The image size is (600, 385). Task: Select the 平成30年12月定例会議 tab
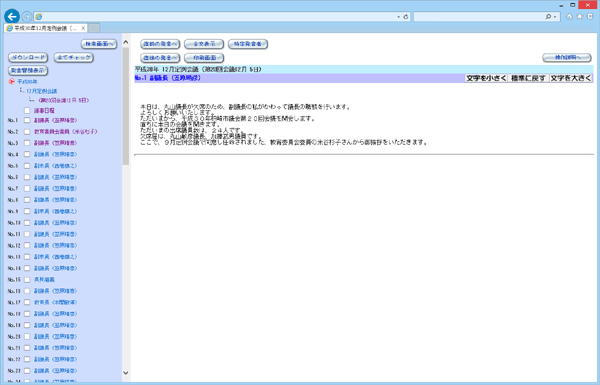click(45, 28)
